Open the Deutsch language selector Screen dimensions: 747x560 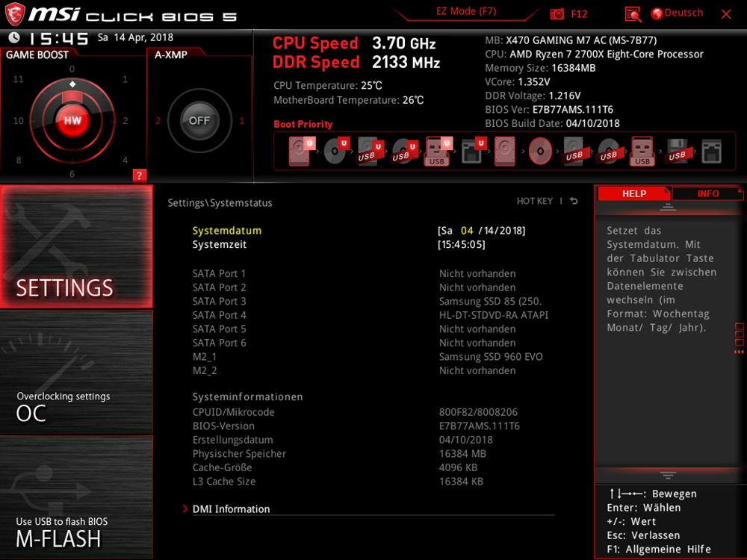684,13
